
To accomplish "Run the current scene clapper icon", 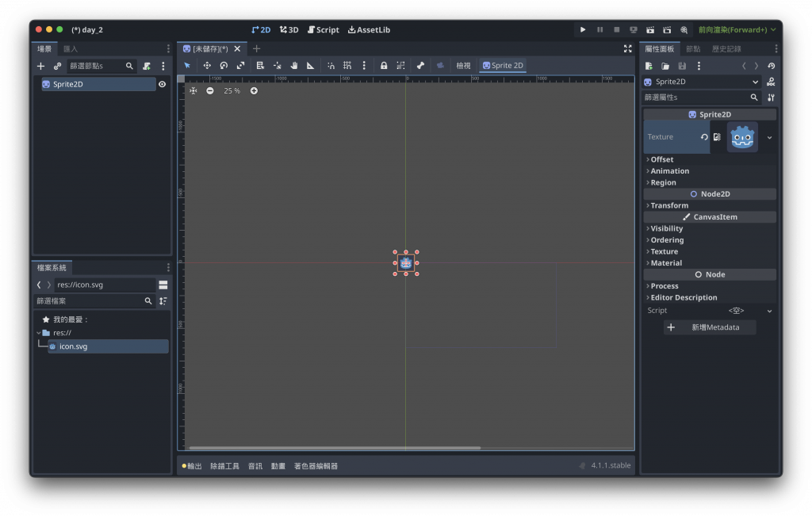I will (650, 29).
